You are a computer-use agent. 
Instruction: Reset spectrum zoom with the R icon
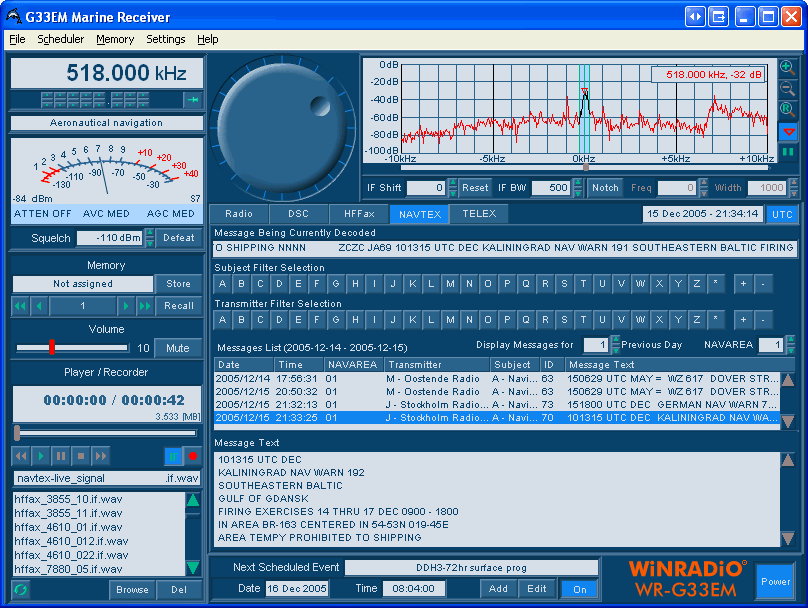coord(788,108)
